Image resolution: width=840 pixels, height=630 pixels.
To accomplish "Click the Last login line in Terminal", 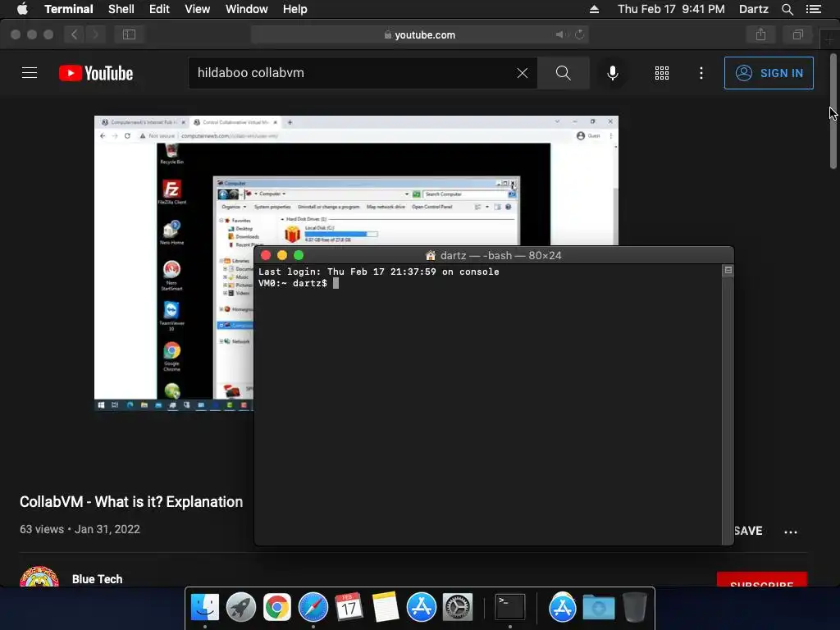I will pyautogui.click(x=379, y=272).
